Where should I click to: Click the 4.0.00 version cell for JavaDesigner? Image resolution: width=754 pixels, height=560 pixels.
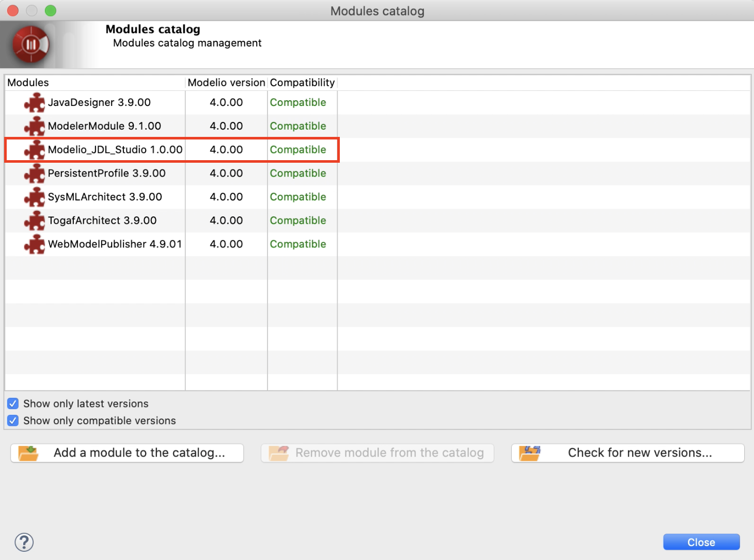[x=226, y=102]
